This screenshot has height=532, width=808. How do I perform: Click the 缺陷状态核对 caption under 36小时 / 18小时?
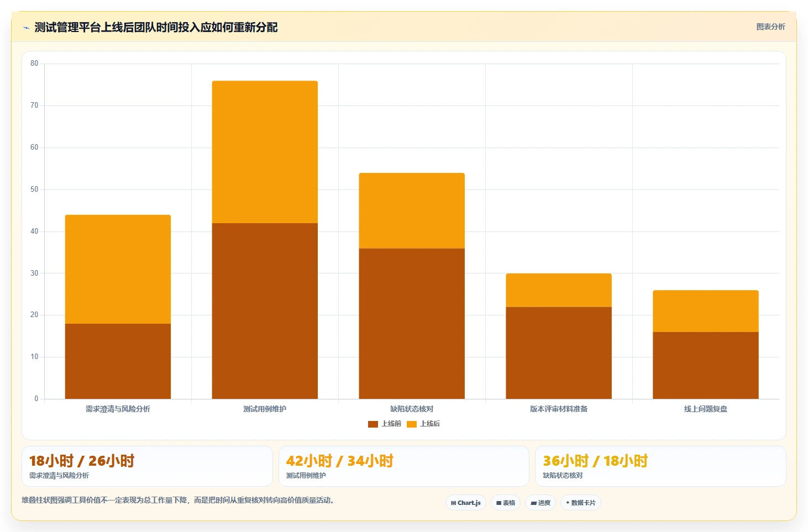pos(563,476)
